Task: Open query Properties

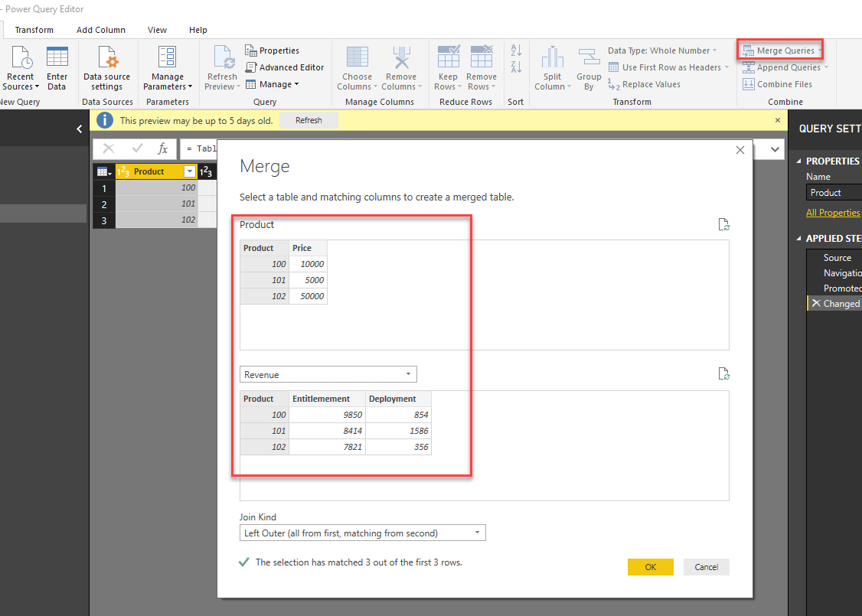Action: tap(272, 51)
